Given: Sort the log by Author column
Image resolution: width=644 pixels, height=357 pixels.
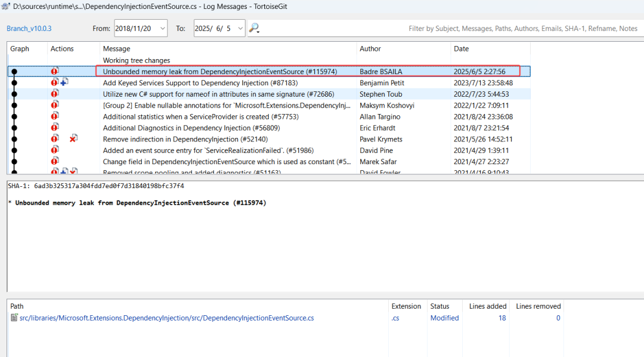Looking at the screenshot, I should click(370, 49).
